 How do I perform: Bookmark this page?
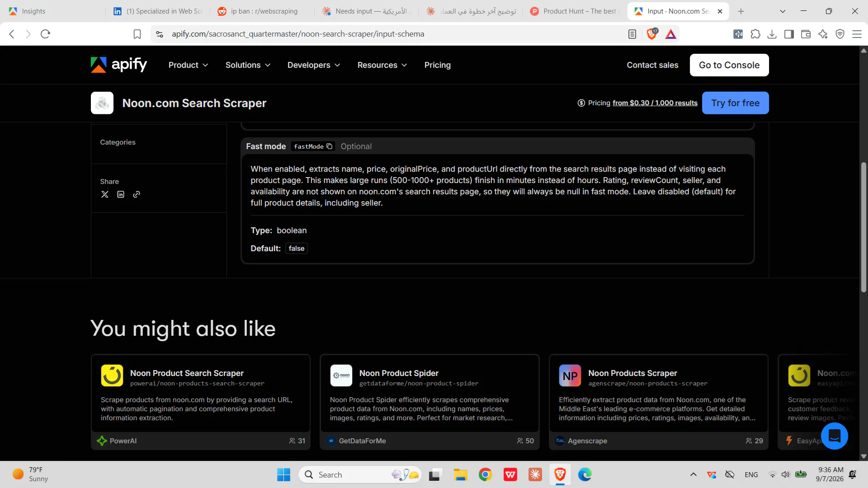point(137,34)
